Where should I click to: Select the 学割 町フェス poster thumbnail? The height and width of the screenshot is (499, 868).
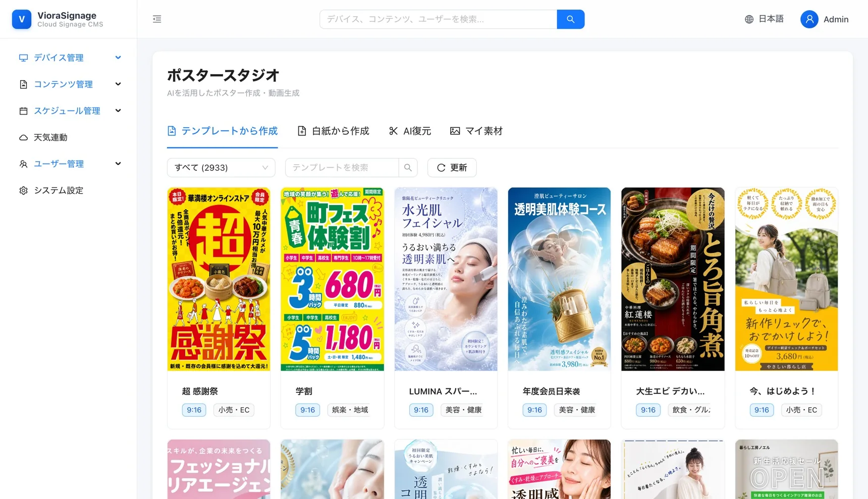point(332,279)
